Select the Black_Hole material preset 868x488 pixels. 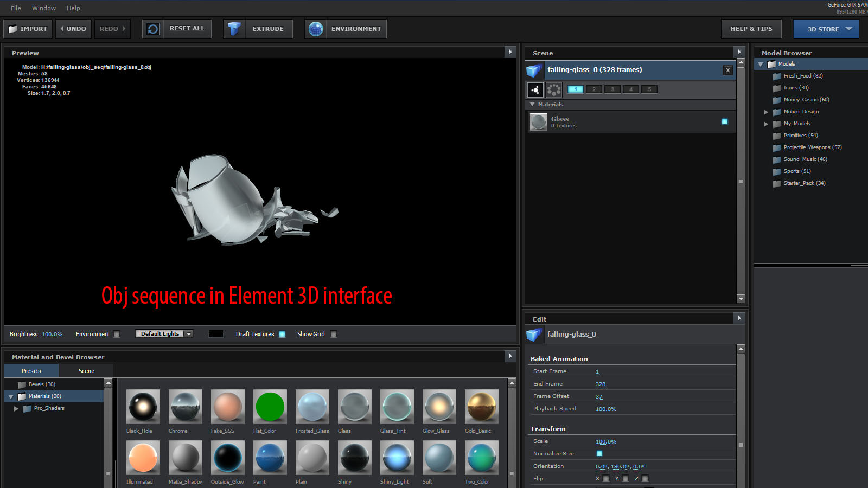point(143,406)
